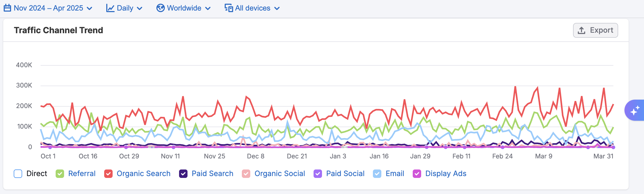Click the line chart icon next to Daily
The height and width of the screenshot is (194, 644).
click(110, 8)
